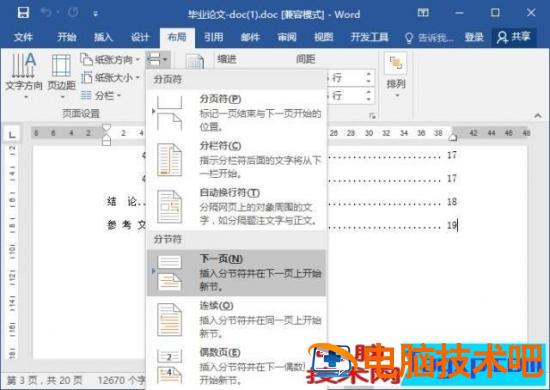Viewport: 550px width, 390px height.
Task: Click the 间距 spacing label
Action: pyautogui.click(x=306, y=59)
